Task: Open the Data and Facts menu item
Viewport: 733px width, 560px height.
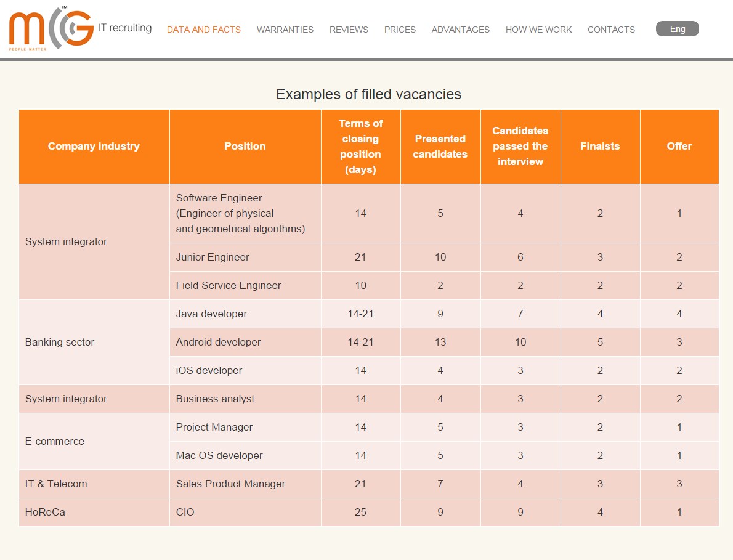Action: [204, 30]
